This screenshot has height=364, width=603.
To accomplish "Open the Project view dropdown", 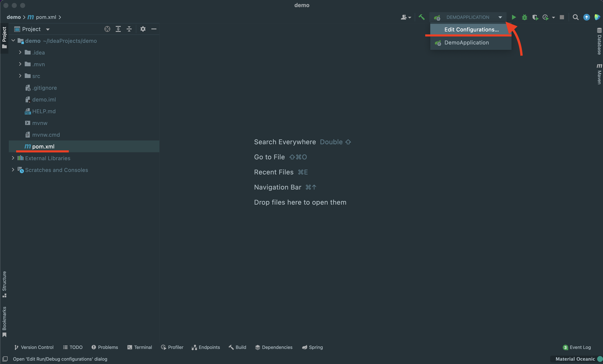I will click(x=48, y=29).
